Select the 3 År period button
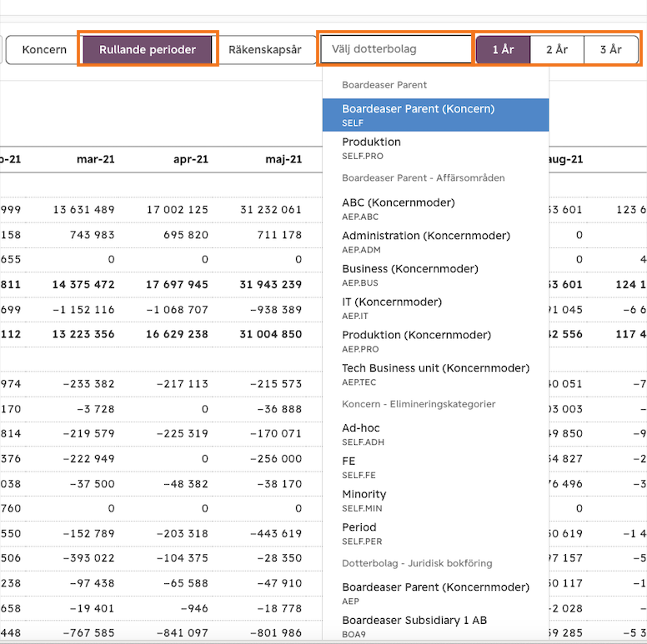The width and height of the screenshot is (647, 644). [611, 49]
